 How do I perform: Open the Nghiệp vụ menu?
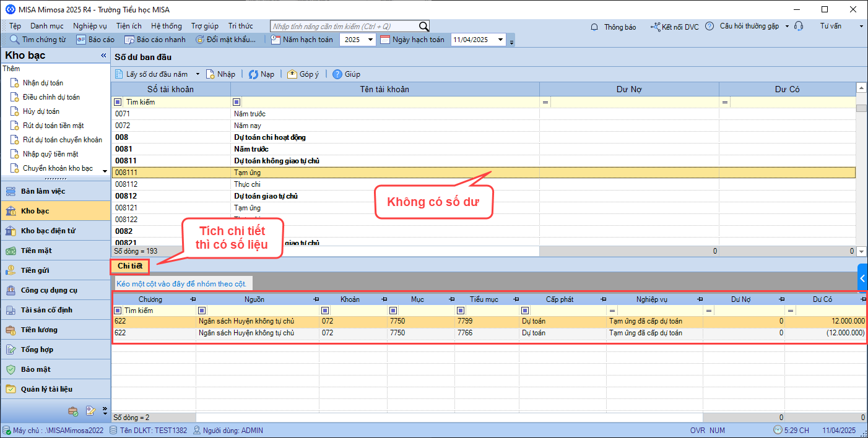[90, 26]
